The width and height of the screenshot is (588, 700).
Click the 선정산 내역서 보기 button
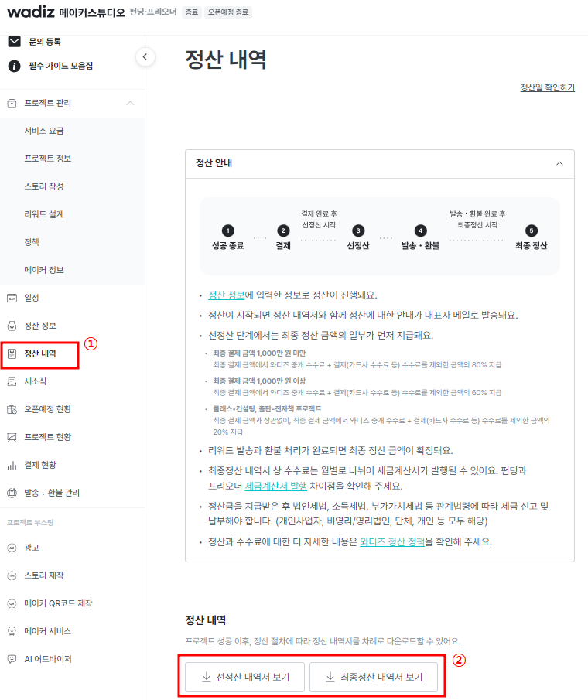[244, 677]
